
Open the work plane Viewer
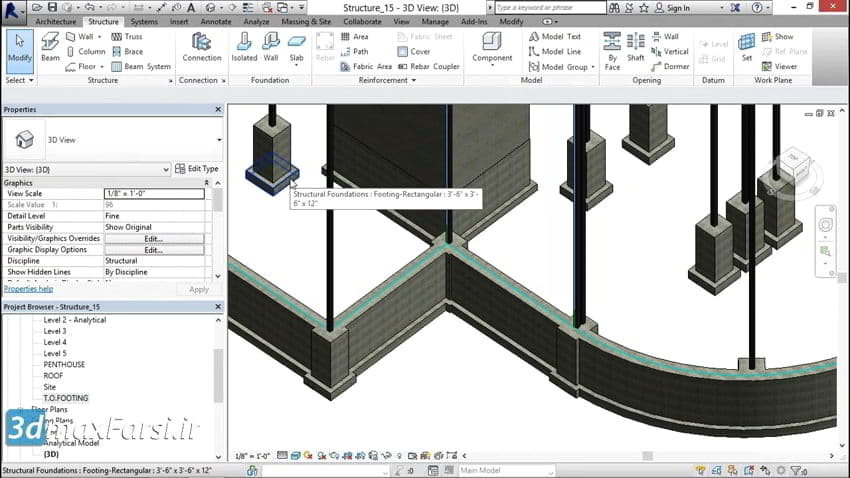point(780,67)
